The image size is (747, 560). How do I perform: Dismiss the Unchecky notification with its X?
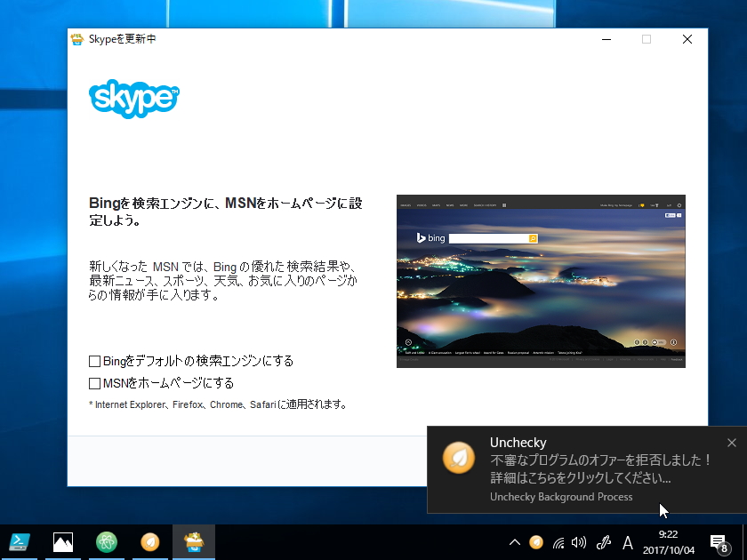coord(731,442)
